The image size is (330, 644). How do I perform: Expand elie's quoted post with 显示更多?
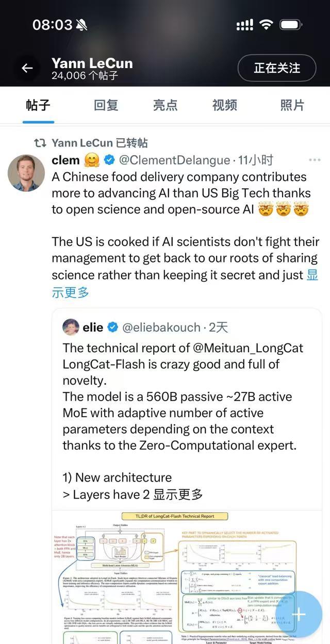point(178,494)
